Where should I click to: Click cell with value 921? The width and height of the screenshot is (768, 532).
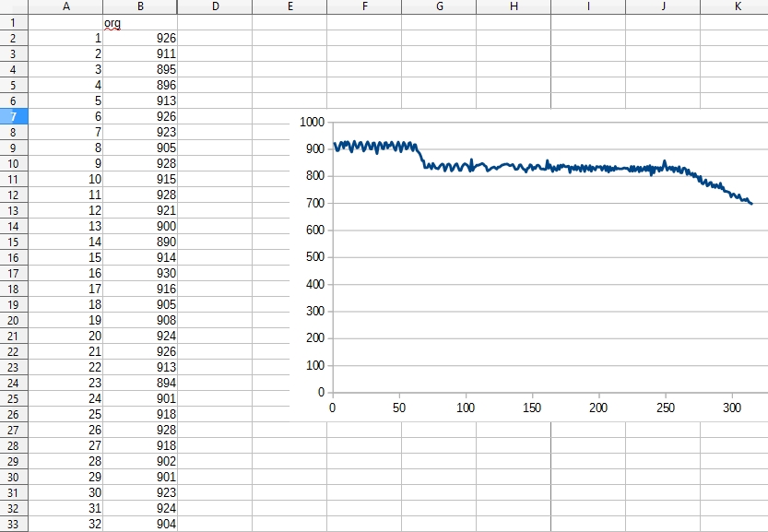point(140,210)
